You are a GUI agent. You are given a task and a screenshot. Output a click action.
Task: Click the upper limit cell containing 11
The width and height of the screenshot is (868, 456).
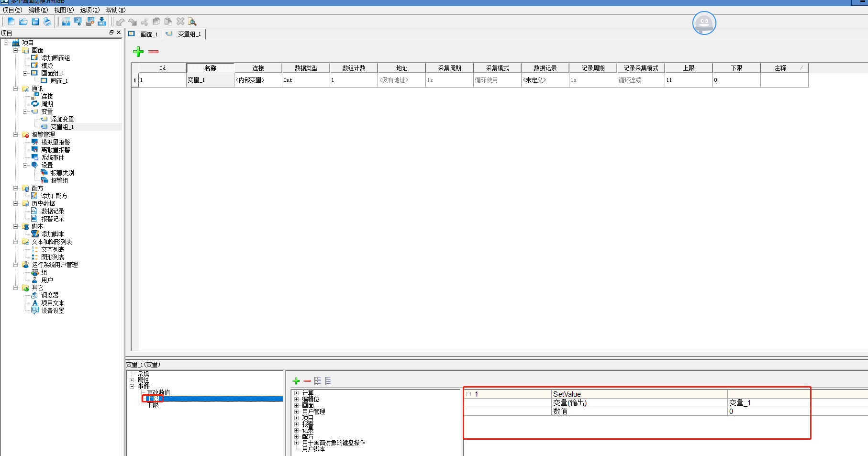[689, 80]
